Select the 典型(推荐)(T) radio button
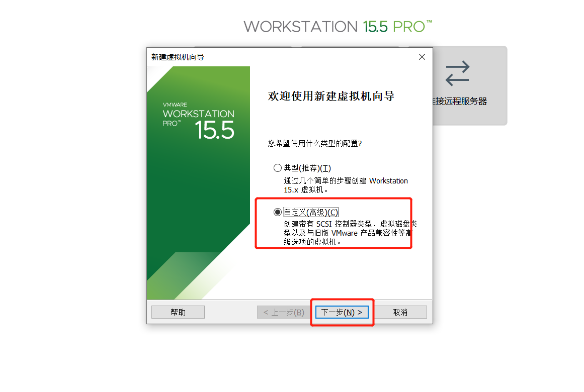 [x=278, y=168]
